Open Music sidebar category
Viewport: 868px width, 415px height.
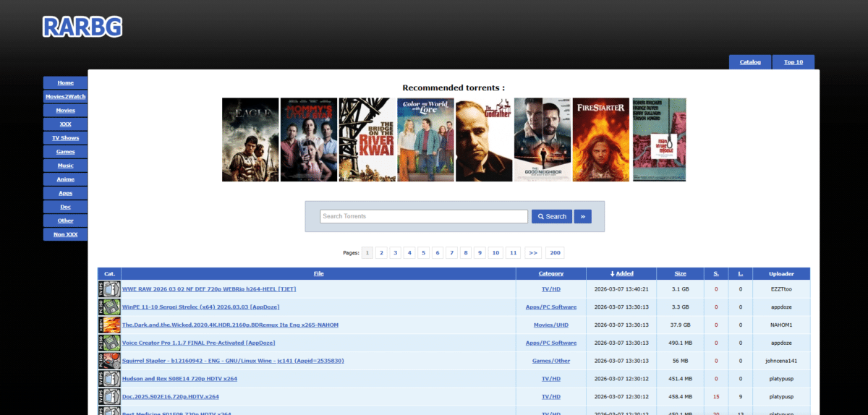tap(65, 166)
